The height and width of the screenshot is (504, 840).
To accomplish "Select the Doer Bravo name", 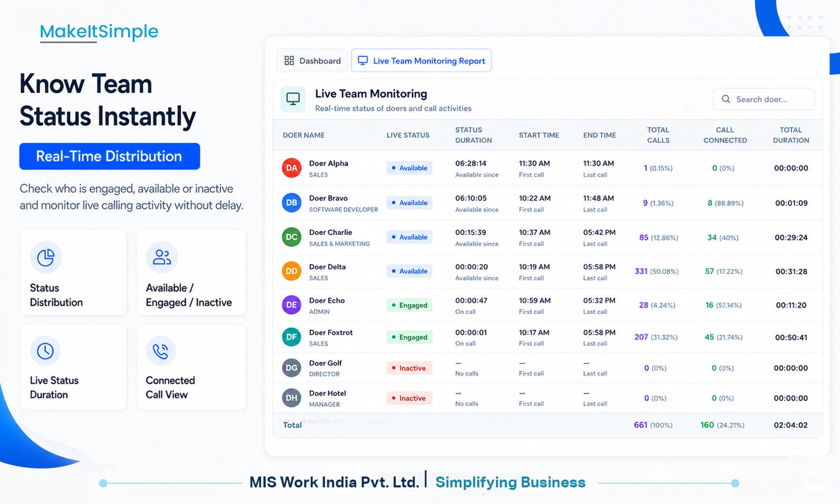I will pos(328,198).
